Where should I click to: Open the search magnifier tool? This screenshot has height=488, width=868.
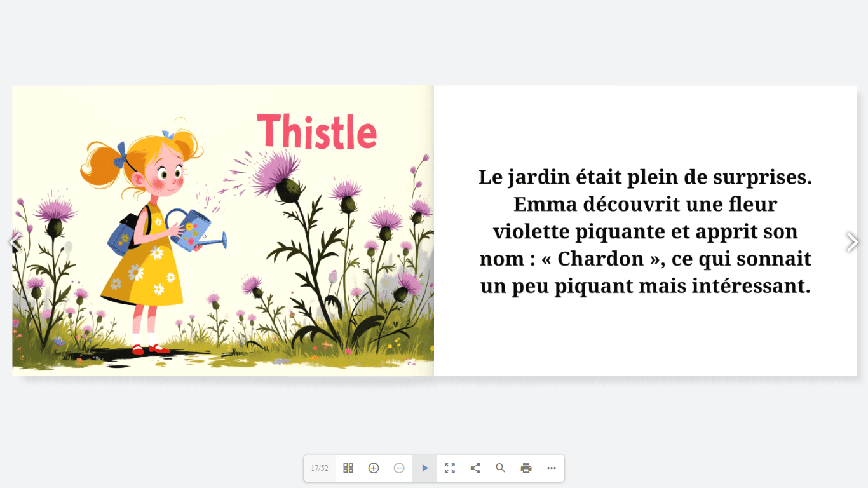501,468
